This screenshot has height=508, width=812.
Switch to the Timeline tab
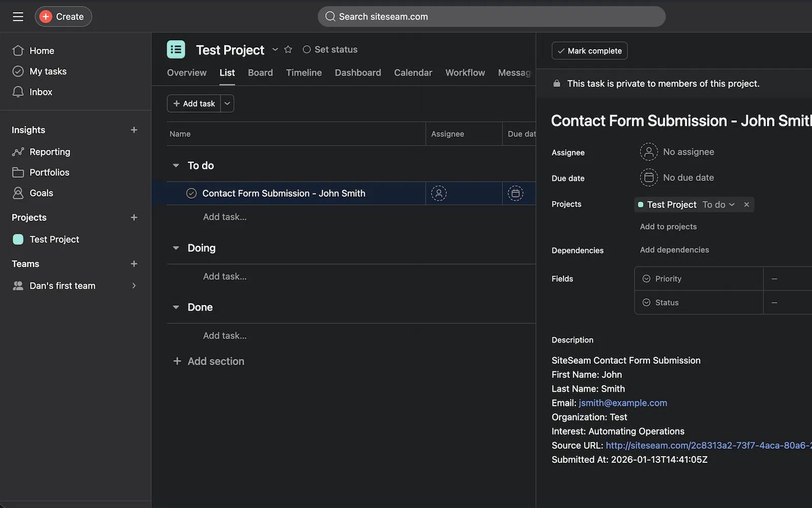point(303,73)
